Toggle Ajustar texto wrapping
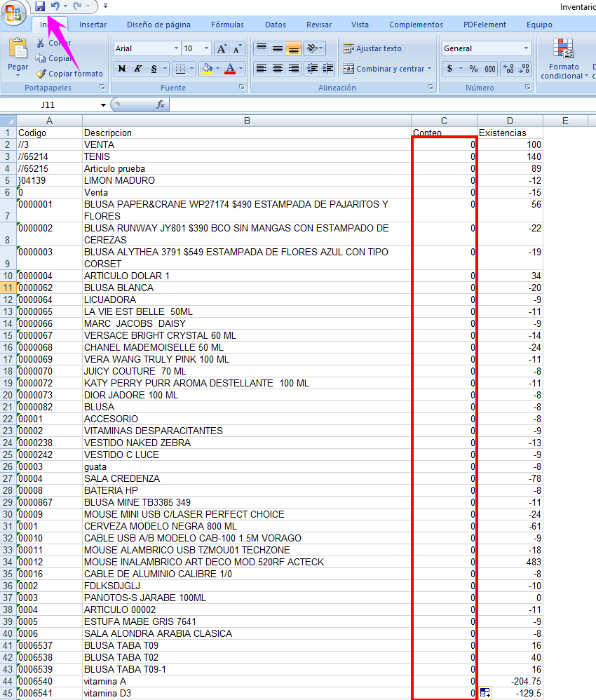Viewport: 596px width, 700px height. point(372,48)
